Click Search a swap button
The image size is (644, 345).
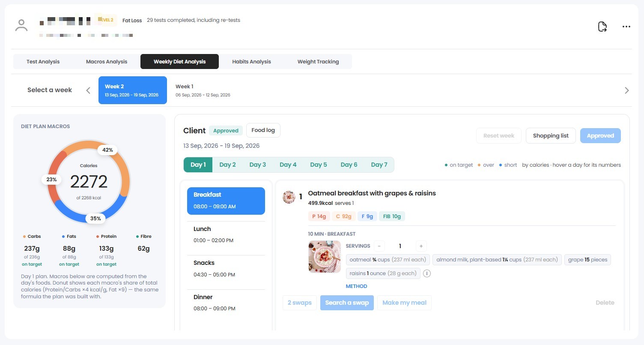tap(347, 303)
